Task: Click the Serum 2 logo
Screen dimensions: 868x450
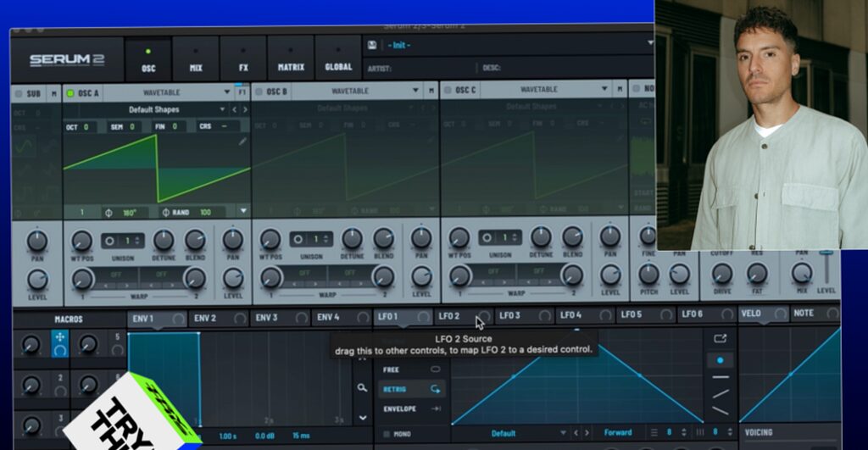Action: click(67, 60)
